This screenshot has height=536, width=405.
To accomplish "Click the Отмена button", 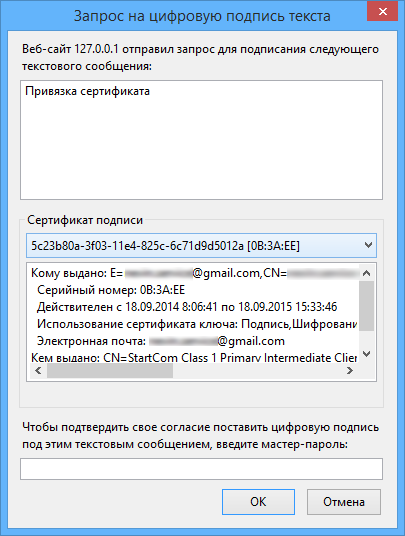I will [x=343, y=501].
